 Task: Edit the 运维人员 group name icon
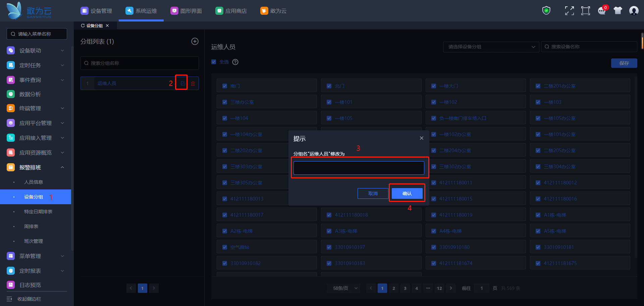pyautogui.click(x=183, y=83)
